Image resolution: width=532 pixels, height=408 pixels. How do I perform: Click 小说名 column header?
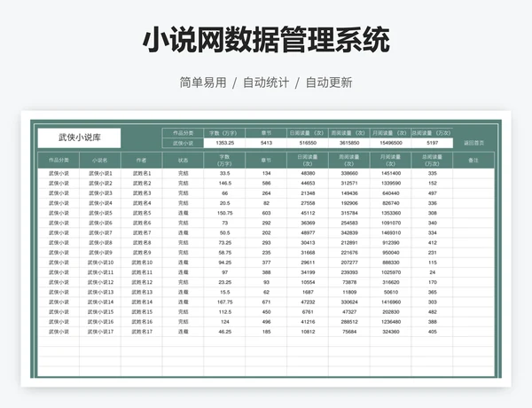(100, 161)
